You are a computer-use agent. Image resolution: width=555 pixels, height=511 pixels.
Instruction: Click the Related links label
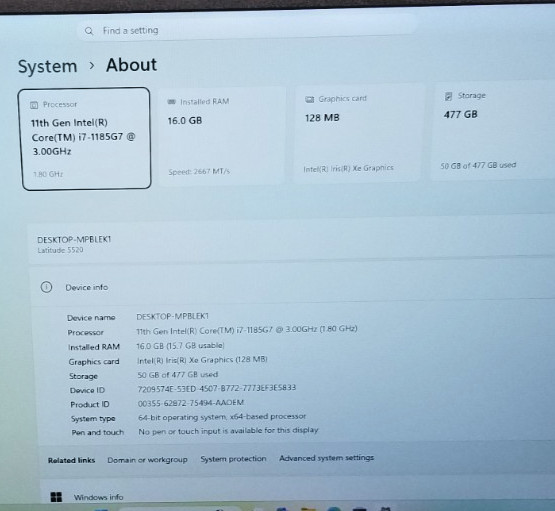[x=71, y=460]
